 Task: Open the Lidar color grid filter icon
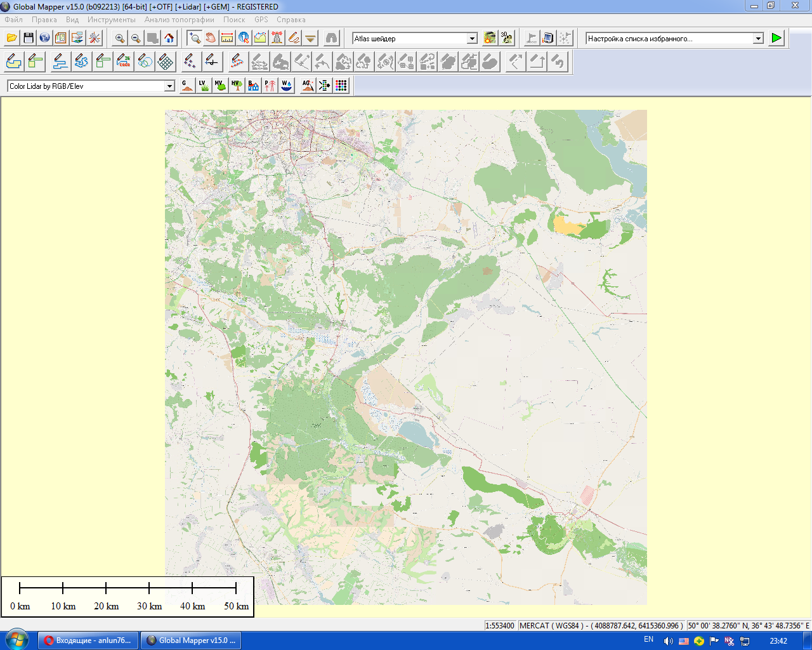point(341,86)
